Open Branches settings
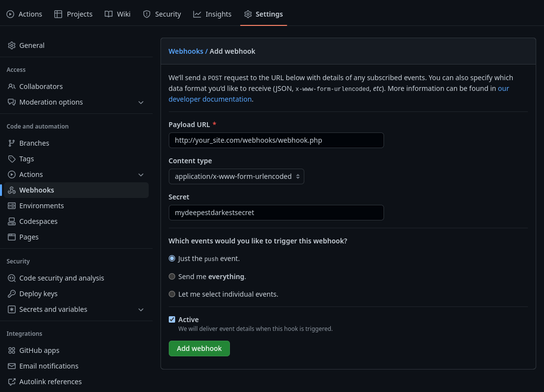 point(76,143)
